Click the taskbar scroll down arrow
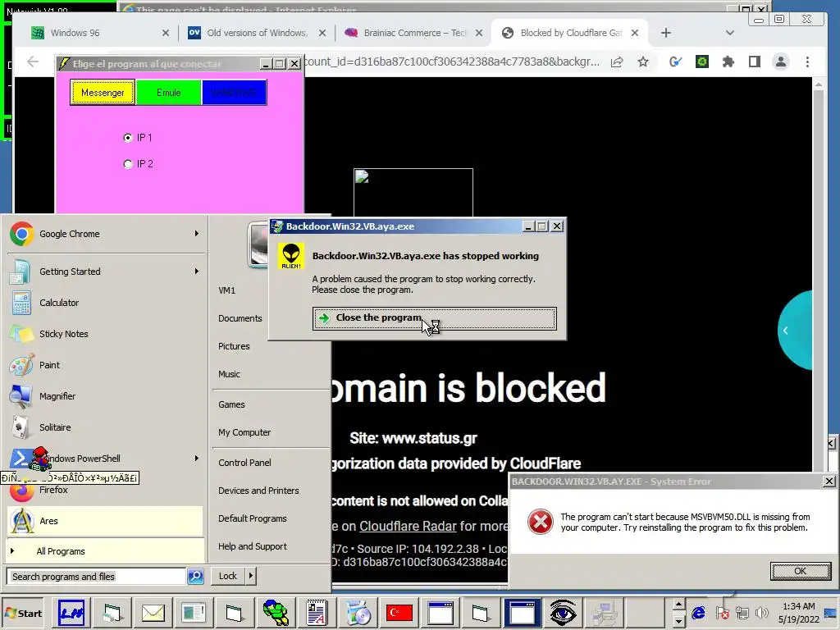The width and height of the screenshot is (840, 630). [x=678, y=622]
